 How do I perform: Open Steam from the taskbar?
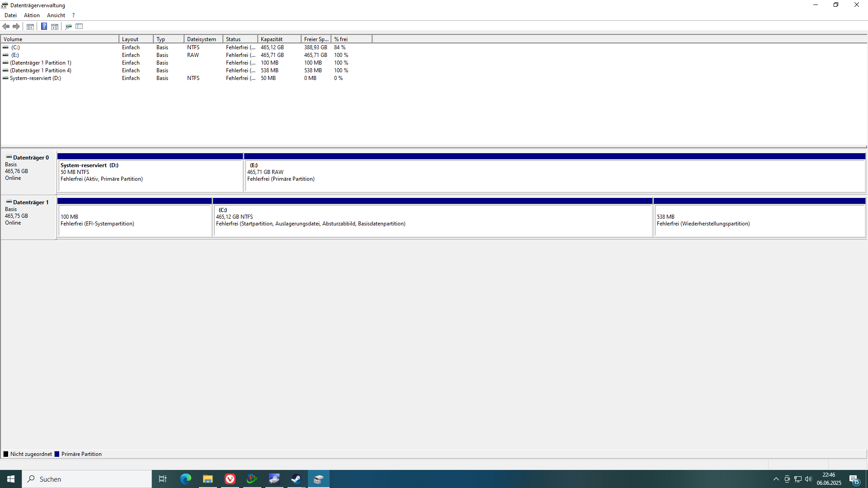click(x=296, y=479)
